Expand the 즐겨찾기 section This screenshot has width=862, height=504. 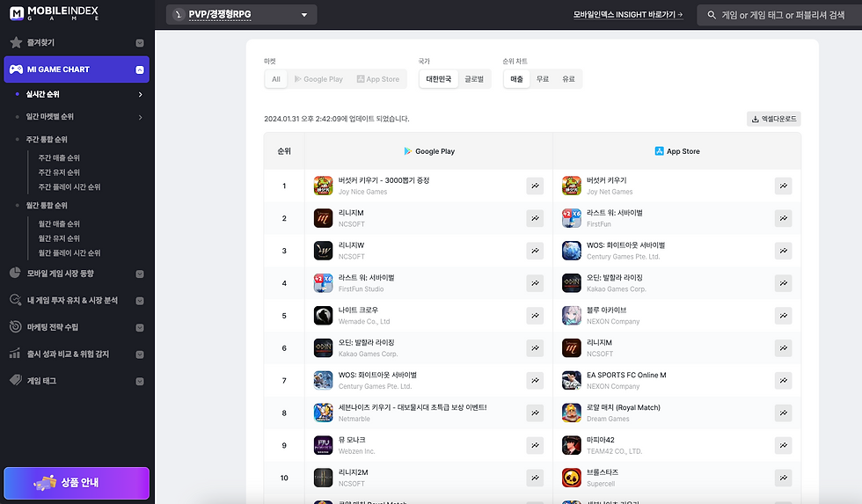(x=140, y=43)
